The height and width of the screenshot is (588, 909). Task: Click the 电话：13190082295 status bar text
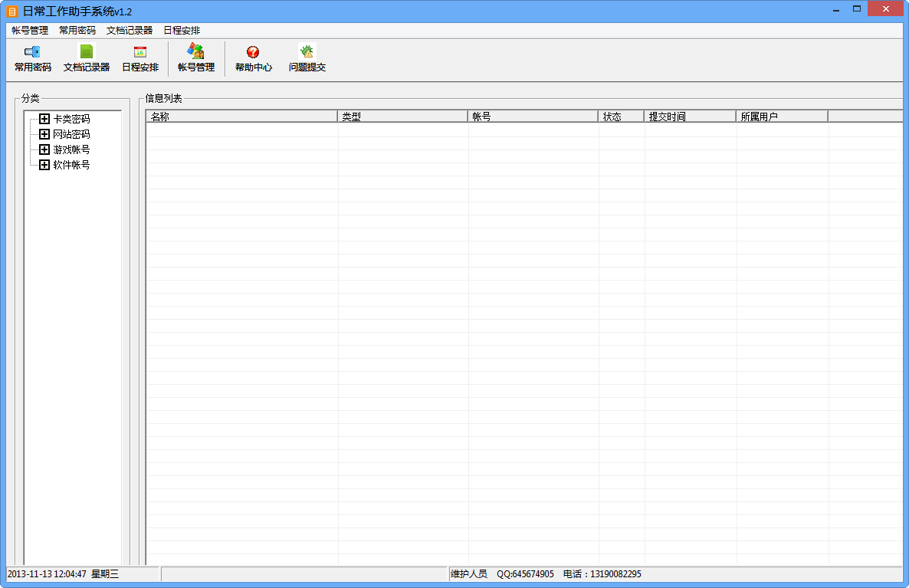(x=602, y=574)
